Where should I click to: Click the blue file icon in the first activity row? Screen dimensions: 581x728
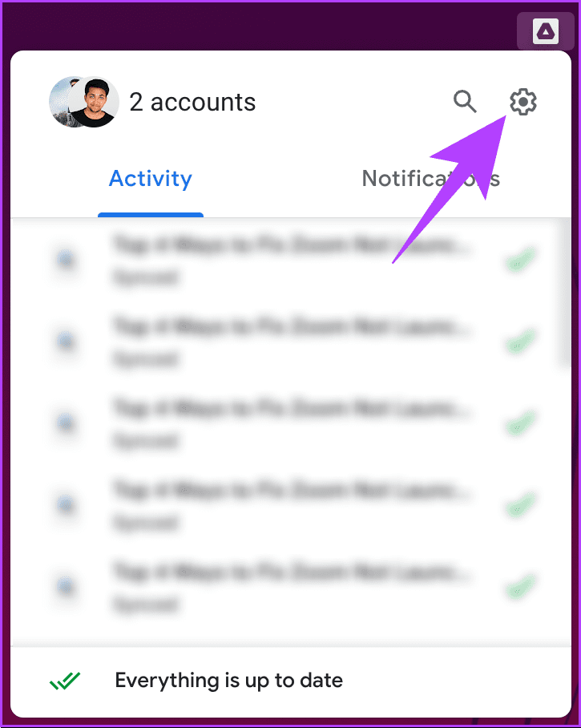pyautogui.click(x=66, y=260)
